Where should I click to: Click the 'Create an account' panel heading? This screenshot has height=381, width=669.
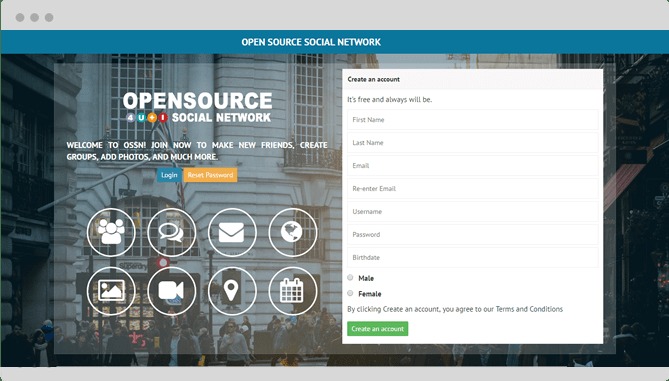[374, 79]
